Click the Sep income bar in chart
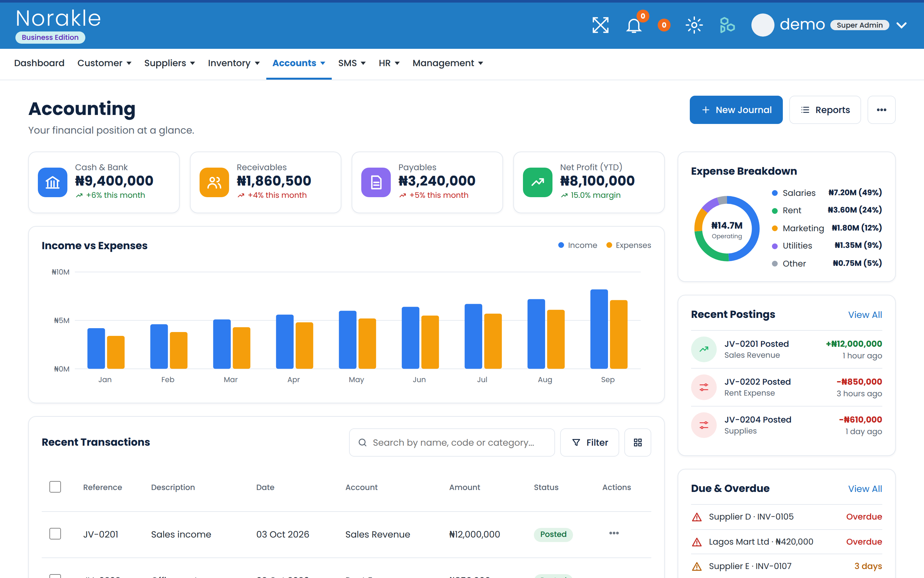 (599, 329)
